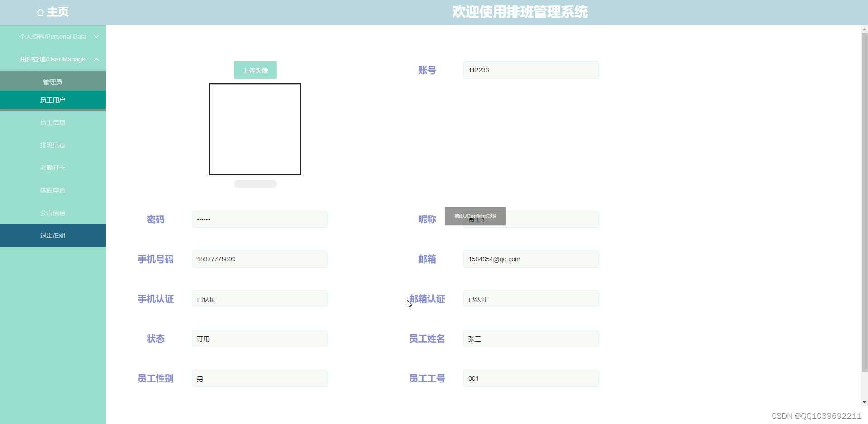Open the 手机认证 selector field
Image resolution: width=868 pixels, height=424 pixels.
(x=260, y=299)
